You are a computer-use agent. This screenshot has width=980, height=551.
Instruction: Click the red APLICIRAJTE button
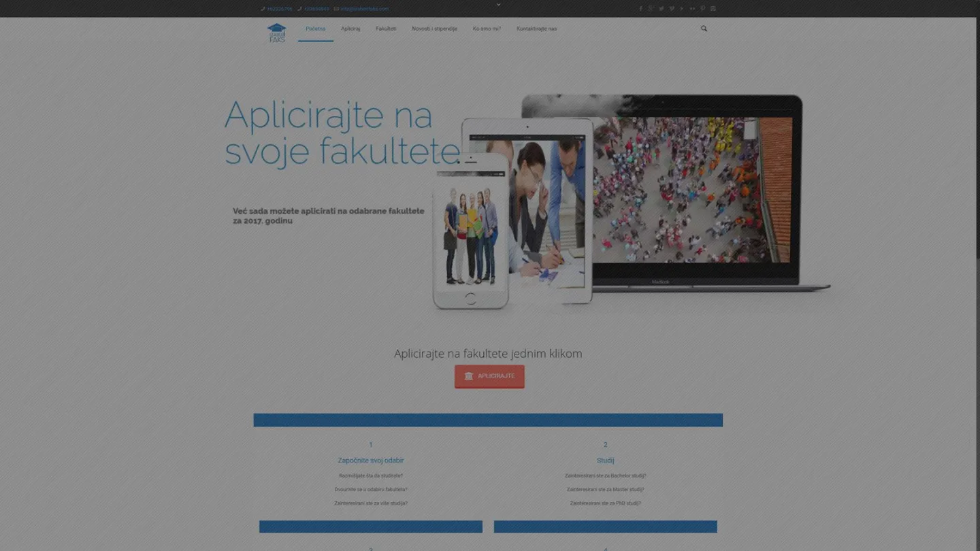coord(489,376)
